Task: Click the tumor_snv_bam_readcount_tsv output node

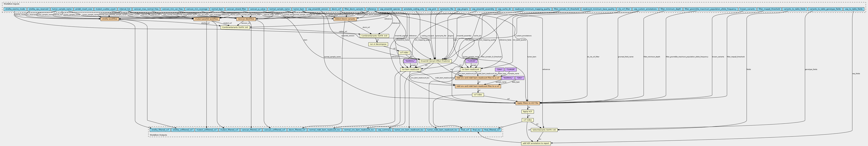Action: pyautogui.click(x=409, y=130)
